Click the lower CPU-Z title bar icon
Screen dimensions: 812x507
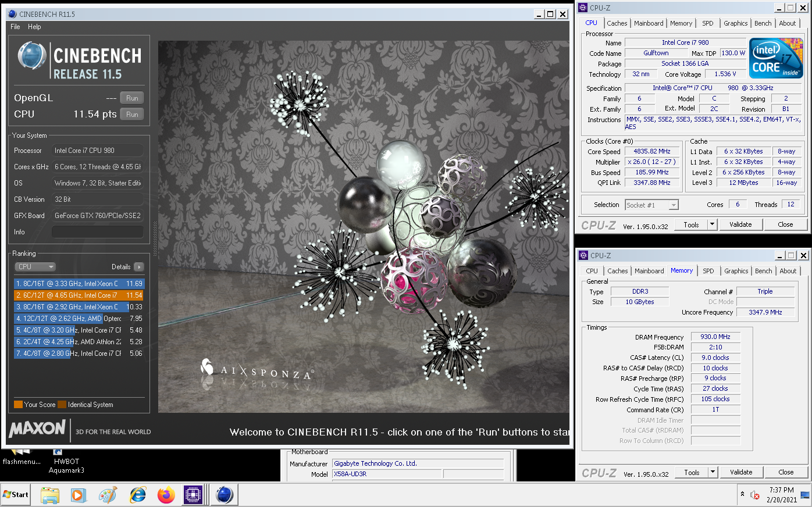point(583,255)
